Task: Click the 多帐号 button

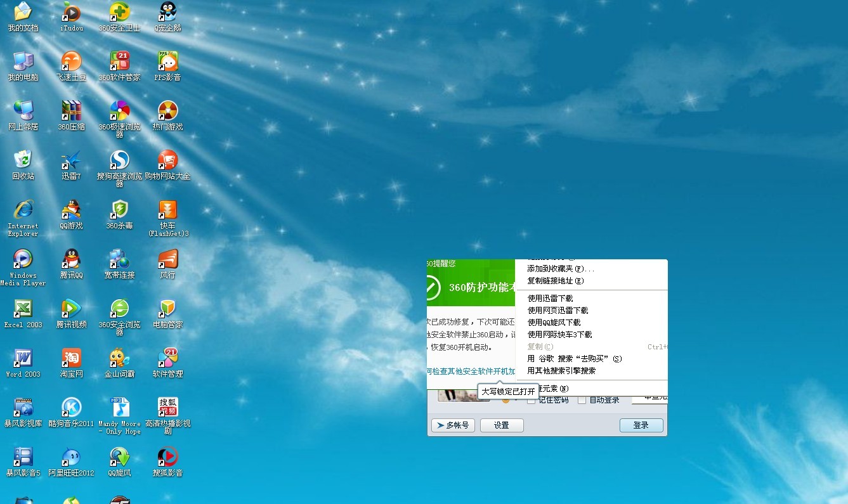Action: [x=453, y=425]
